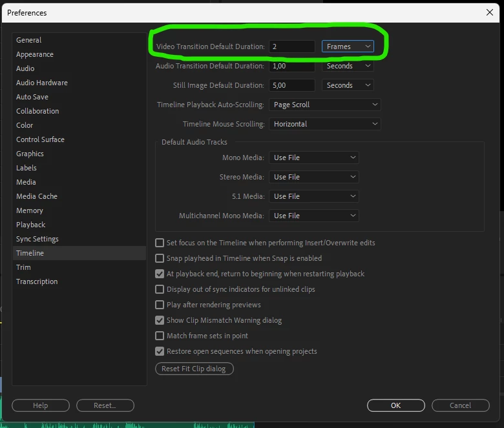This screenshot has height=428, width=504.
Task: Open the video transition Frames unit dropdown
Action: (x=348, y=46)
